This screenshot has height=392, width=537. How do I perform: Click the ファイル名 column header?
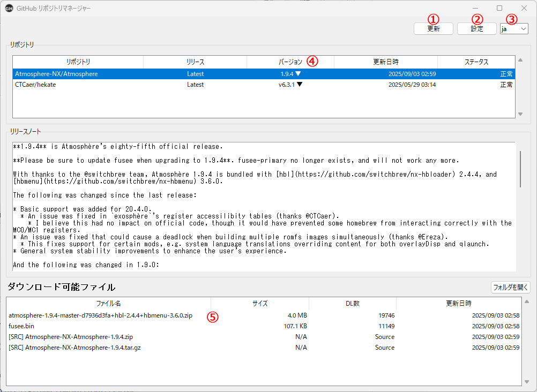[x=108, y=303]
